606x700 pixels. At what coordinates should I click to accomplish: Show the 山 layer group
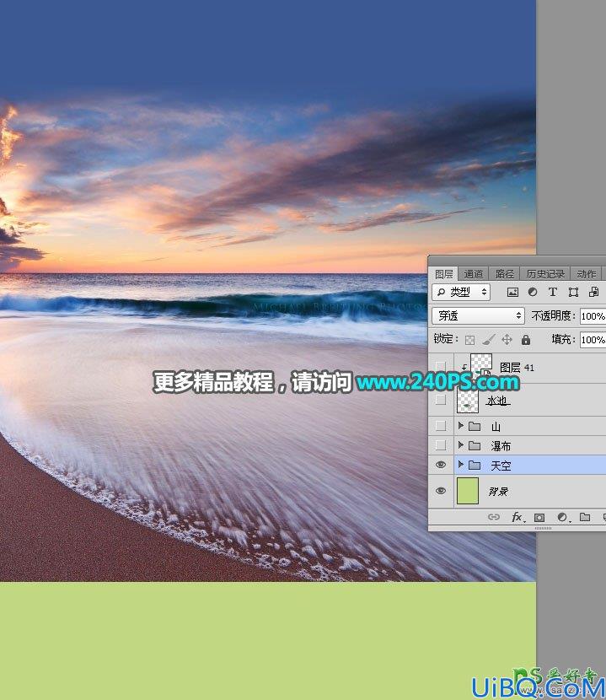point(441,426)
